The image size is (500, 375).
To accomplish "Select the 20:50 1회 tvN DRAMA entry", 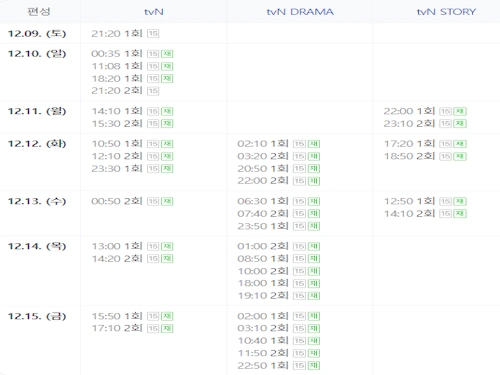I will (263, 168).
